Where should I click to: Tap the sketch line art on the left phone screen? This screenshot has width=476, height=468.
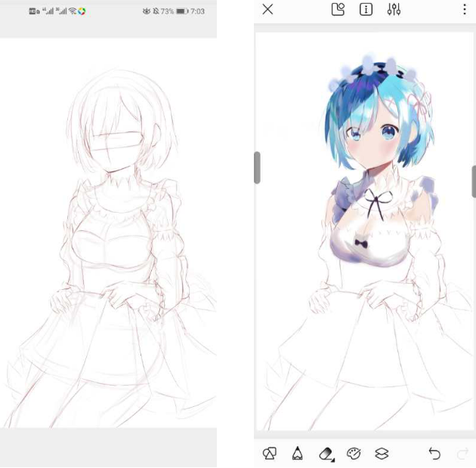108,247
